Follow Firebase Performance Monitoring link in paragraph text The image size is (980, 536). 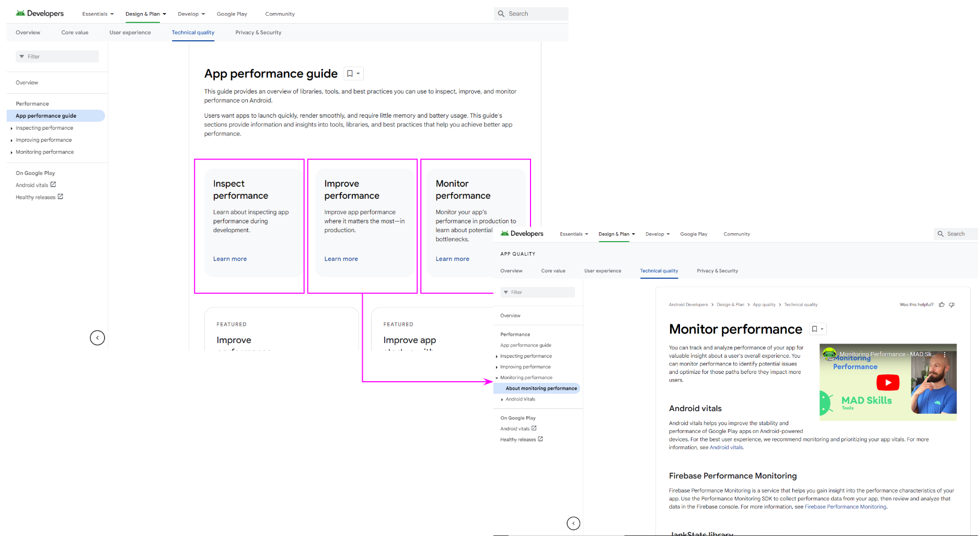point(846,507)
